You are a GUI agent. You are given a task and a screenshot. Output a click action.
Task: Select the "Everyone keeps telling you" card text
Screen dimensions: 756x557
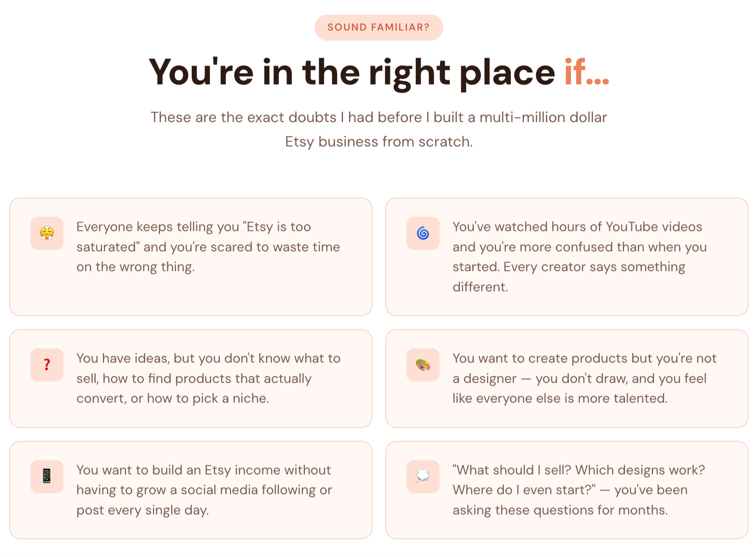208,247
